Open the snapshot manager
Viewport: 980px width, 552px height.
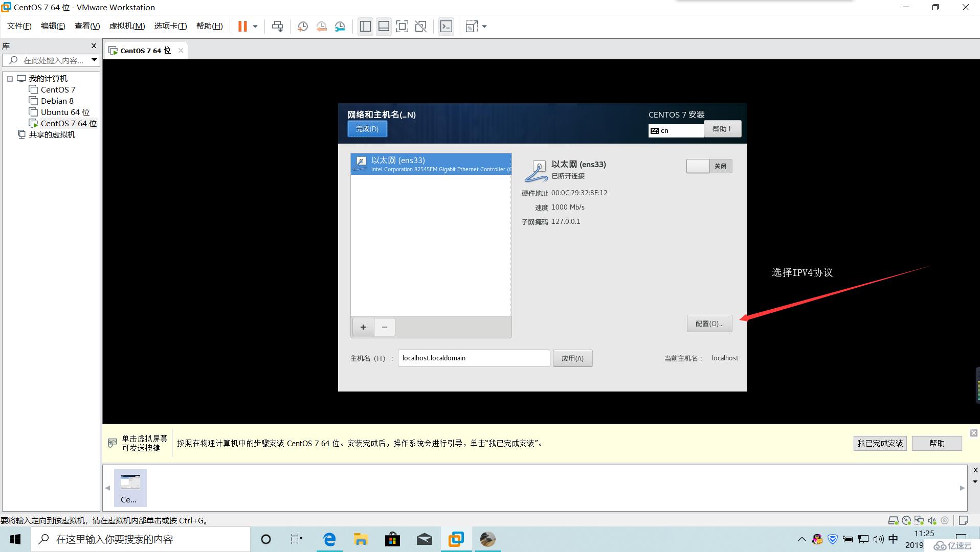pos(340,27)
